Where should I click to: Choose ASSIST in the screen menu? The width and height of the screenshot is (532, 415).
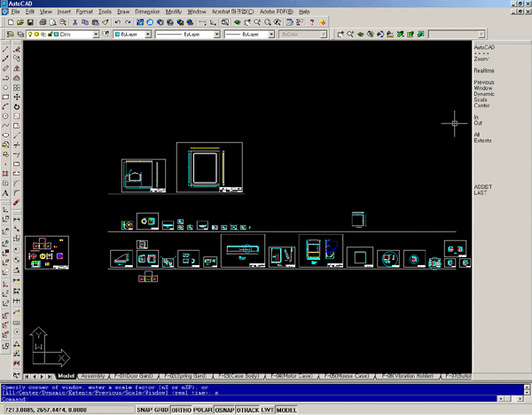pos(483,187)
